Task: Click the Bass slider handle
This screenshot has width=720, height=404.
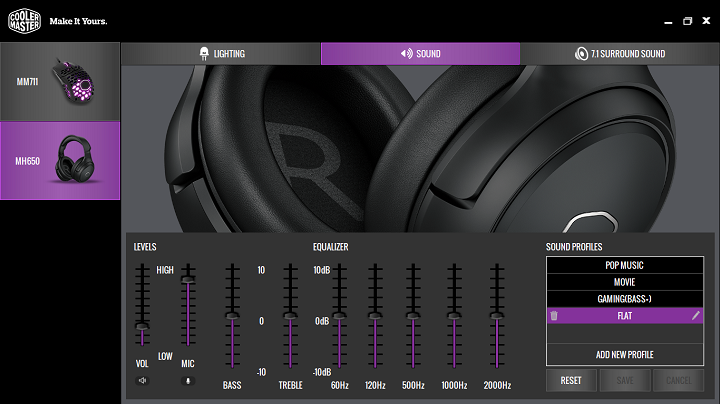Action: (x=232, y=316)
